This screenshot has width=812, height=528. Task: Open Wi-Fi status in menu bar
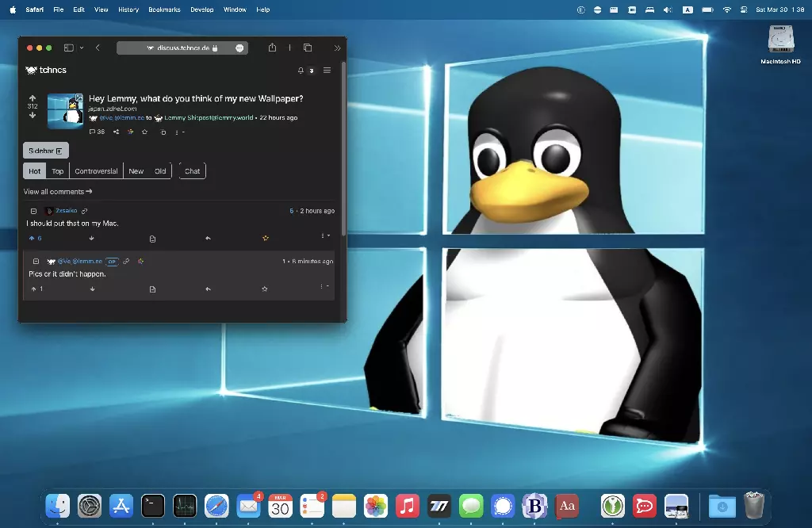point(727,10)
